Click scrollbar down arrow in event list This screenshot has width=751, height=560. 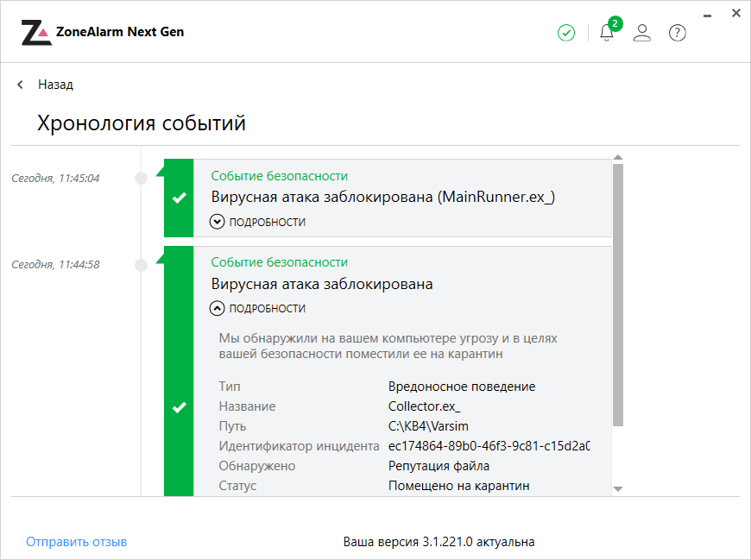tap(618, 488)
